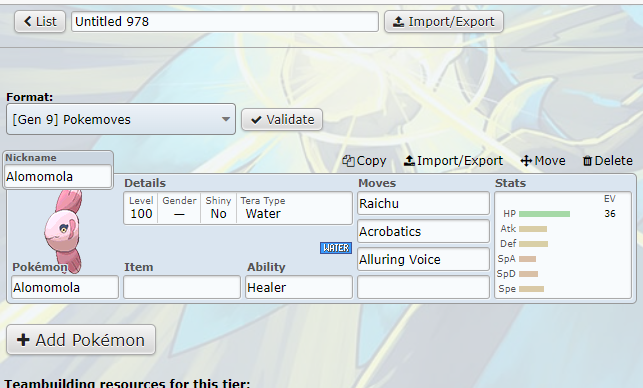Click the plus icon on Add Pokémon

23,340
